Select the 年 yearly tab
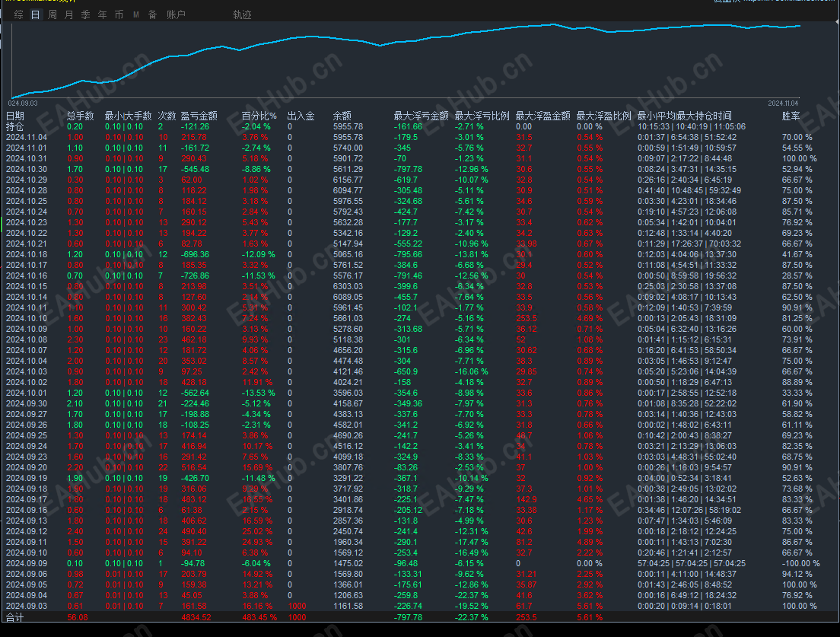840x637 pixels. tap(102, 14)
